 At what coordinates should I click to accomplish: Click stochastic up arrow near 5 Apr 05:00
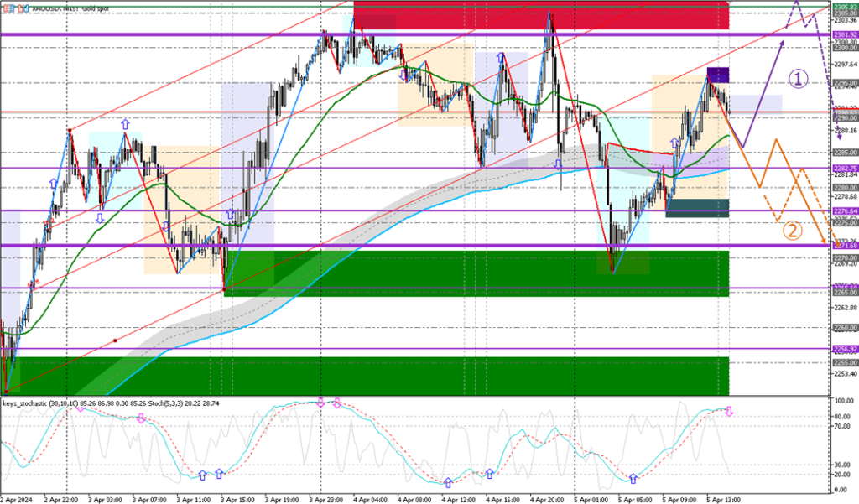[x=633, y=479]
